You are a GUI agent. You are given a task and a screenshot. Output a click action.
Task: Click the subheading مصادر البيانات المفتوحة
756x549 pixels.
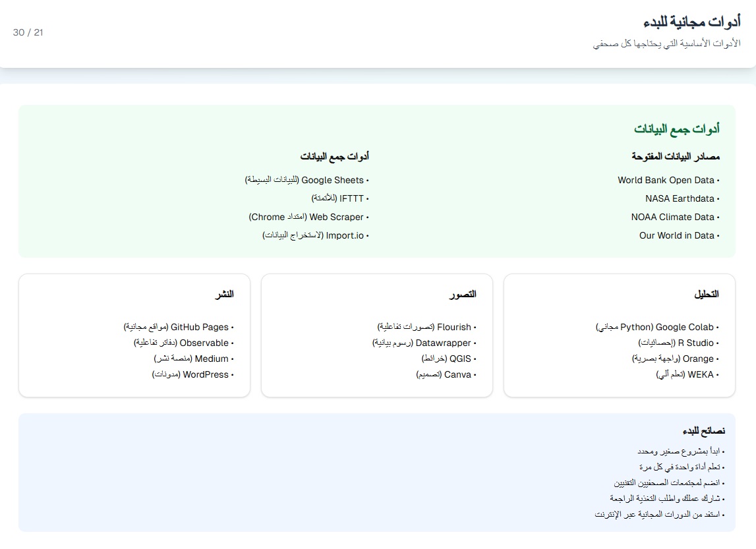coord(676,156)
